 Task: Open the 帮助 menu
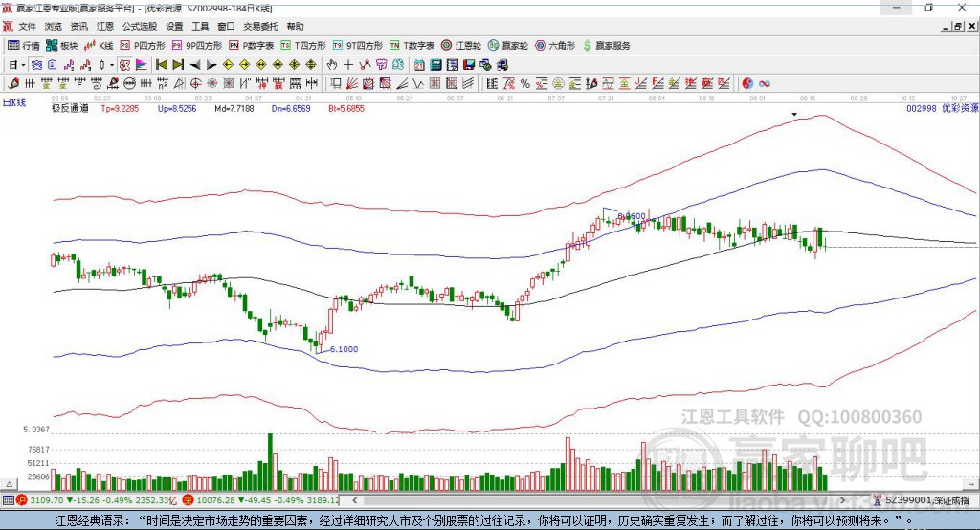[x=295, y=26]
